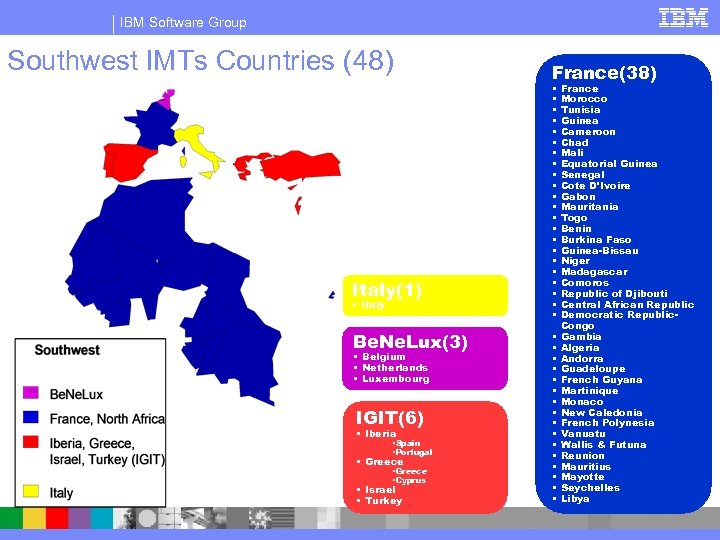Click 'Togo' in the France list
The width and height of the screenshot is (720, 540).
coord(574,218)
